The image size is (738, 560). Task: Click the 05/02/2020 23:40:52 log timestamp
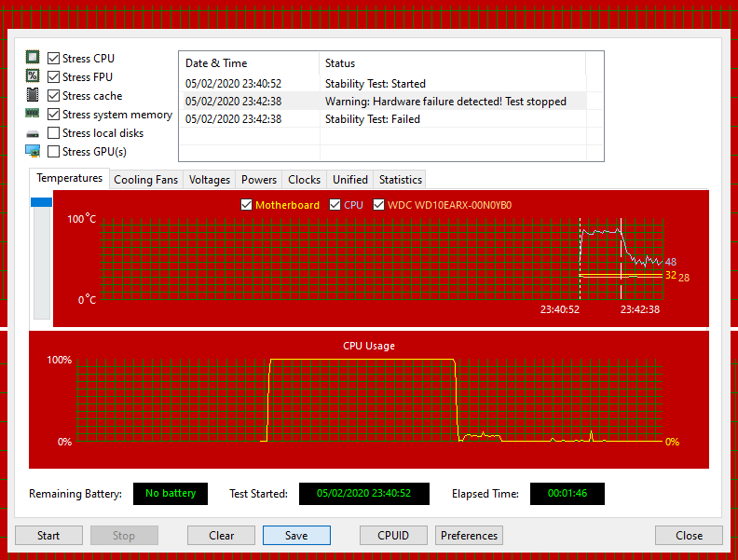(234, 83)
